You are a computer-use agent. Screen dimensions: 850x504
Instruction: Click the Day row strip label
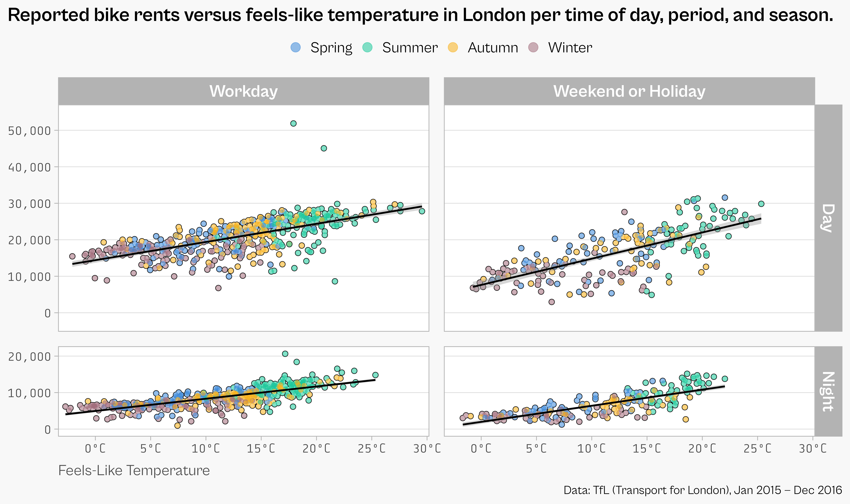click(828, 218)
